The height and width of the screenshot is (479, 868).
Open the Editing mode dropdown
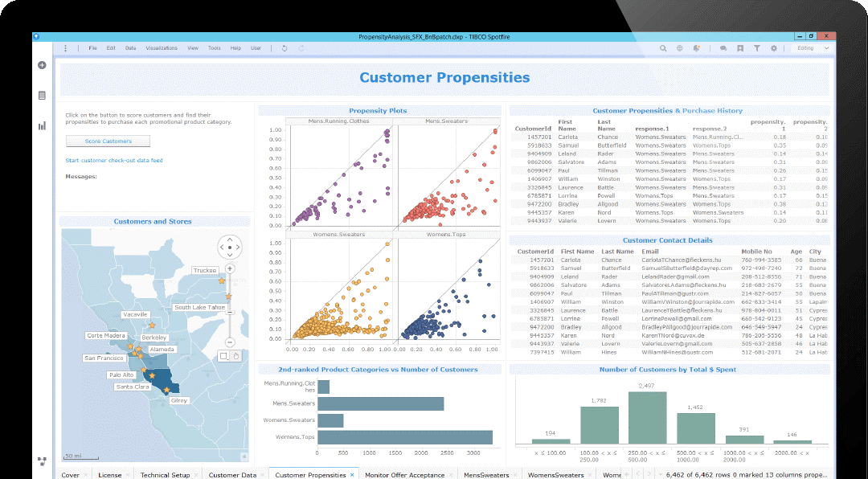point(813,48)
